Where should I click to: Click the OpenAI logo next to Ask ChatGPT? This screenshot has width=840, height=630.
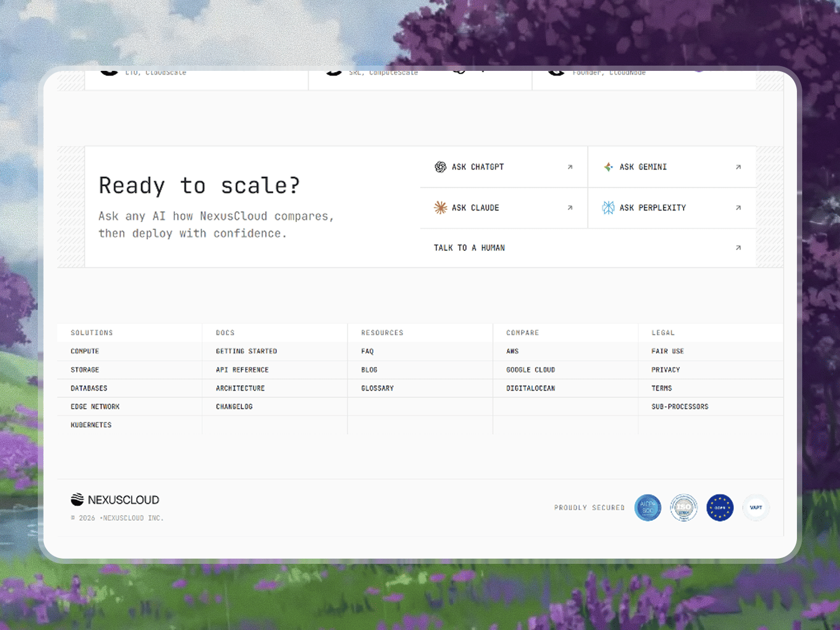[440, 167]
